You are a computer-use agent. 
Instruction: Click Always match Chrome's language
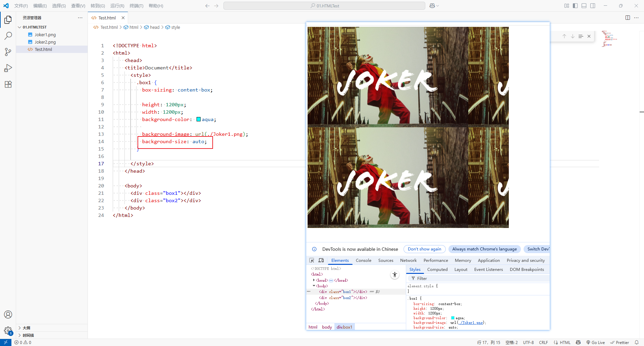484,249
